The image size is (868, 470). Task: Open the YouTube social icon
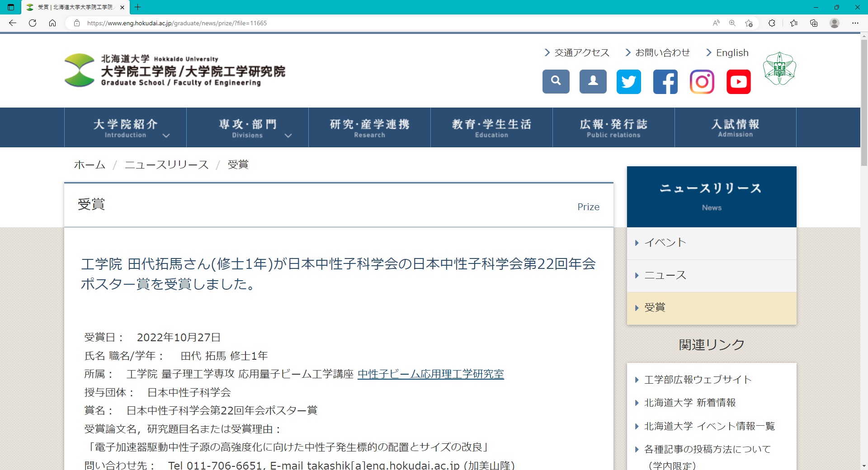(739, 81)
